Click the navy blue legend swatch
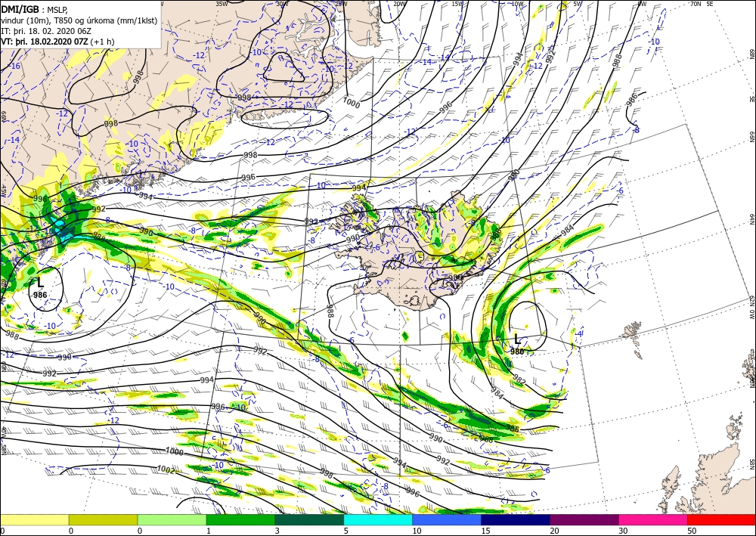756x536 pixels. pos(516,519)
